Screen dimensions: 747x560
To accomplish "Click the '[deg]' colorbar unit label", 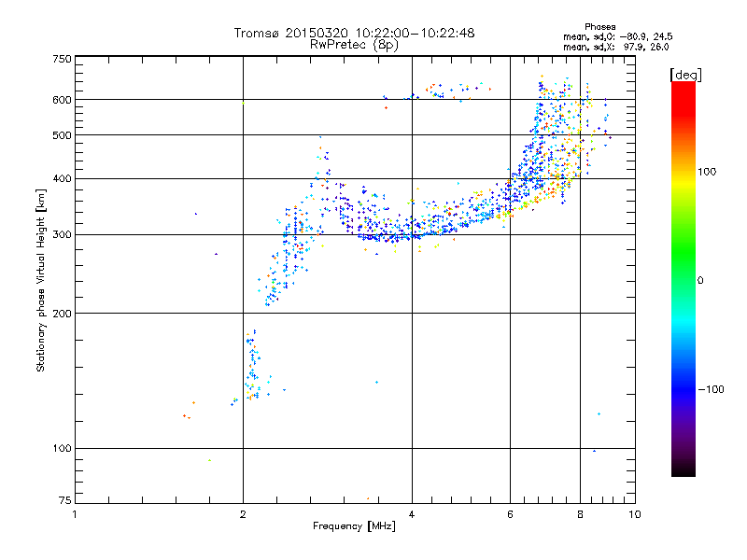I will (x=685, y=75).
